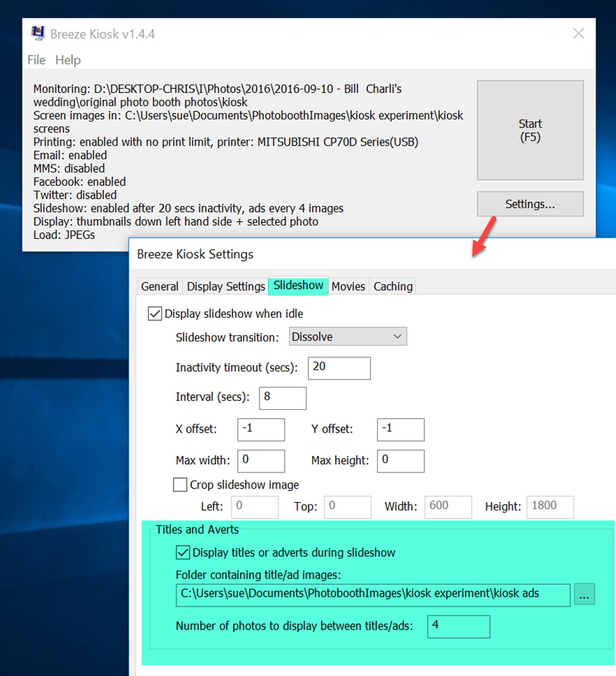Viewport: 616px width, 676px height.
Task: Click the Max height field
Action: click(x=401, y=461)
